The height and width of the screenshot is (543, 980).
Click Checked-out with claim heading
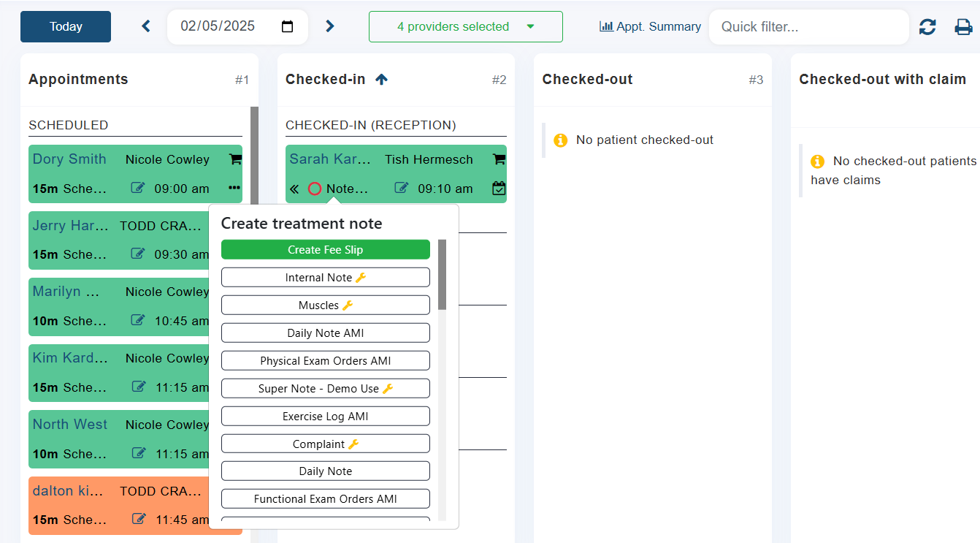[882, 80]
